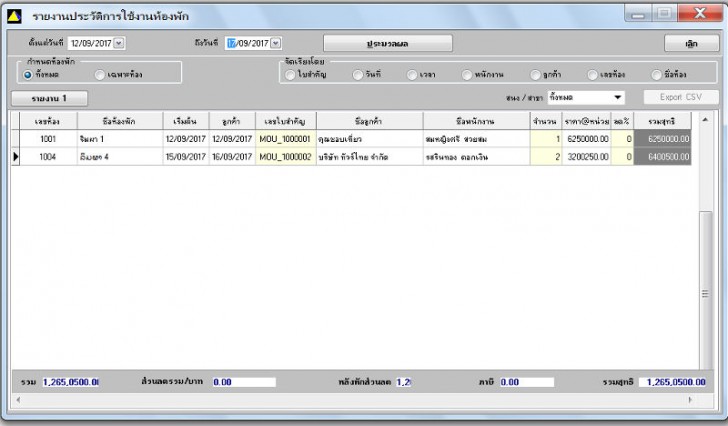The image size is (728, 426).
Task: Click the ราคา@หน่วย column header
Action: (586, 121)
